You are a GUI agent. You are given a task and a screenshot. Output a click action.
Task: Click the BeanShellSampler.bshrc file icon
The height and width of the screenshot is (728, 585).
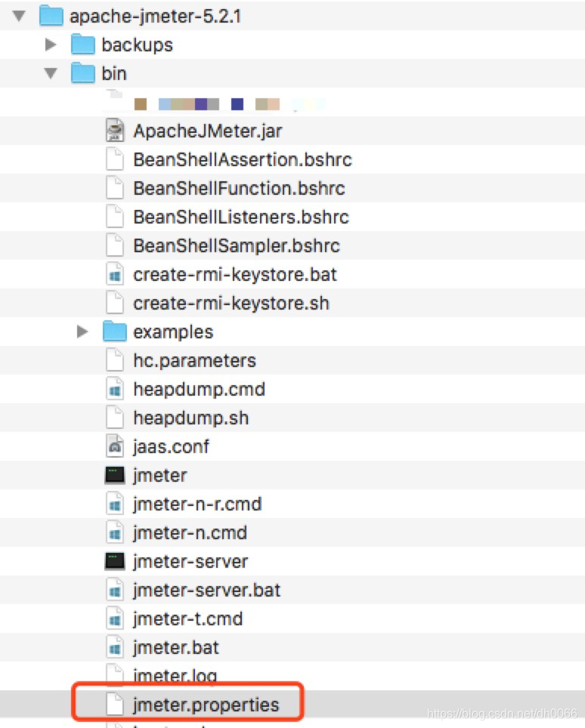115,245
